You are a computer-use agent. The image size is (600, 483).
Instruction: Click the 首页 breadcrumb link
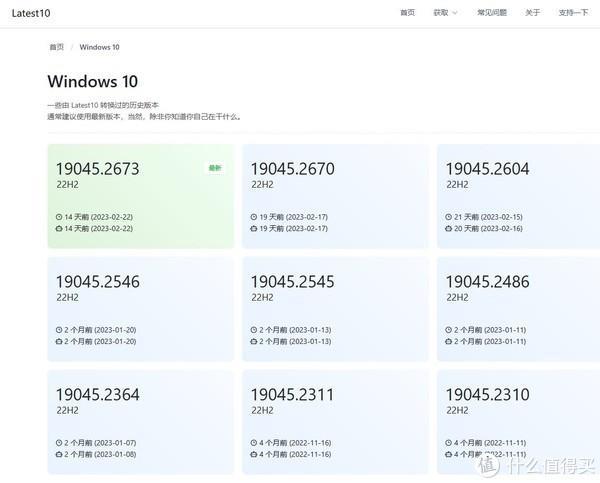(56, 47)
